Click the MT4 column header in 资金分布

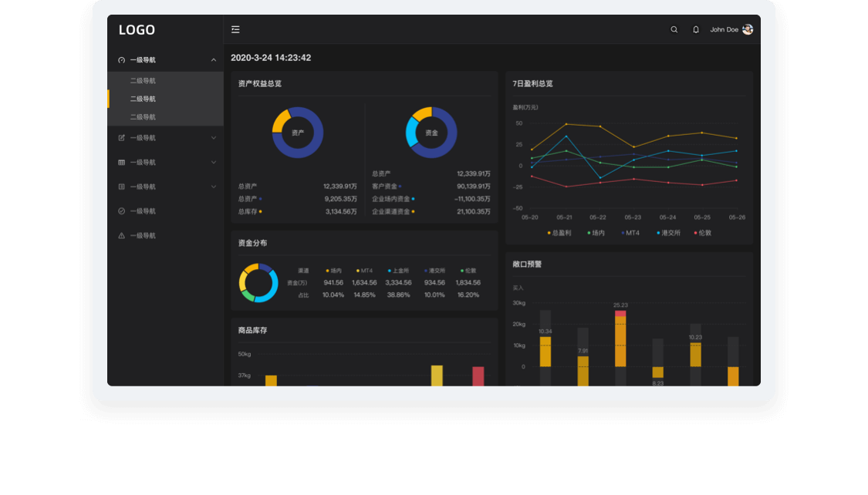[365, 271]
